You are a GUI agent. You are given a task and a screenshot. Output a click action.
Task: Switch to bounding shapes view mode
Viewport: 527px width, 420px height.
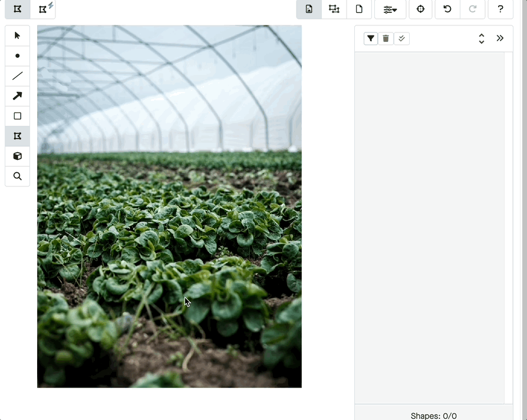pos(334,9)
